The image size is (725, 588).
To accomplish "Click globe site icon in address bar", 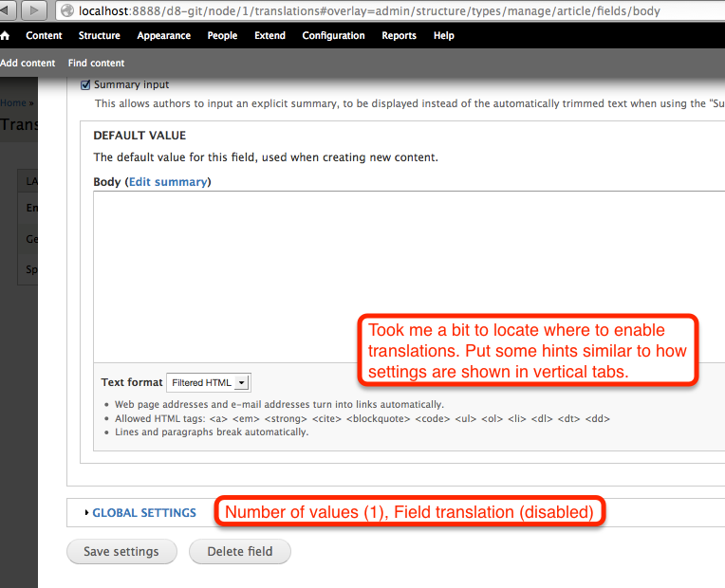I will 67,10.
